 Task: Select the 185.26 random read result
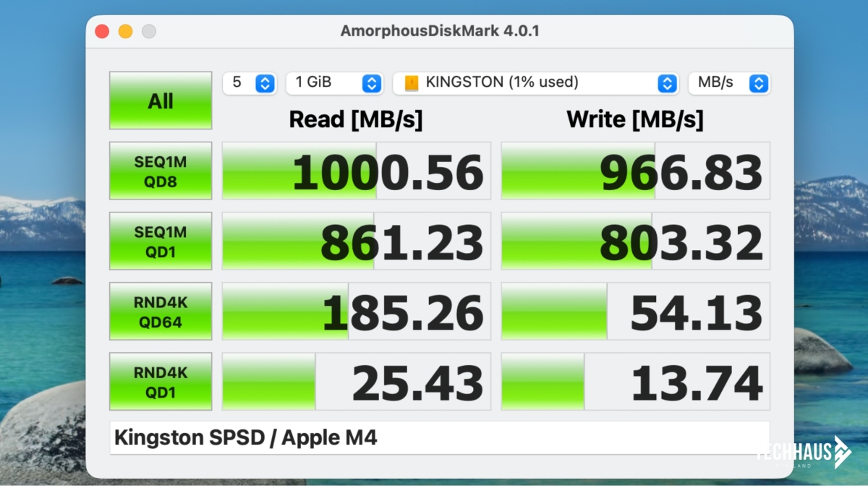point(356,312)
